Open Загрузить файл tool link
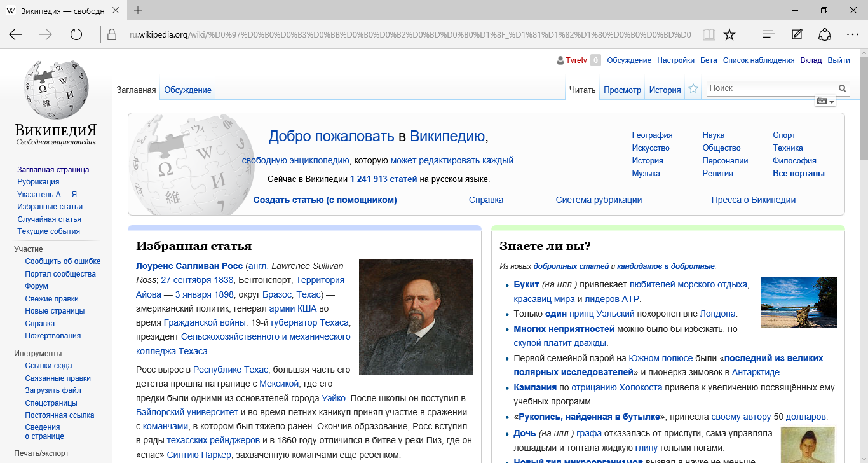This screenshot has height=463, width=868. pos(53,390)
